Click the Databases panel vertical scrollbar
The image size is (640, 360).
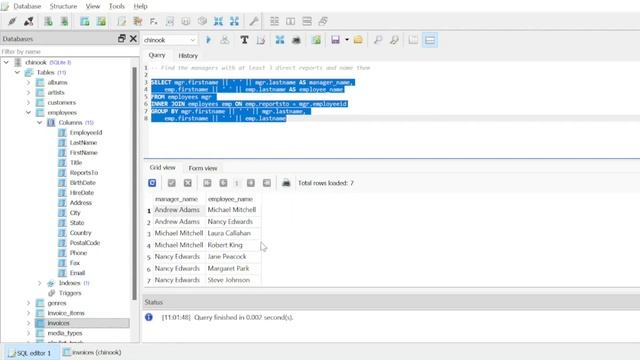coord(134,183)
